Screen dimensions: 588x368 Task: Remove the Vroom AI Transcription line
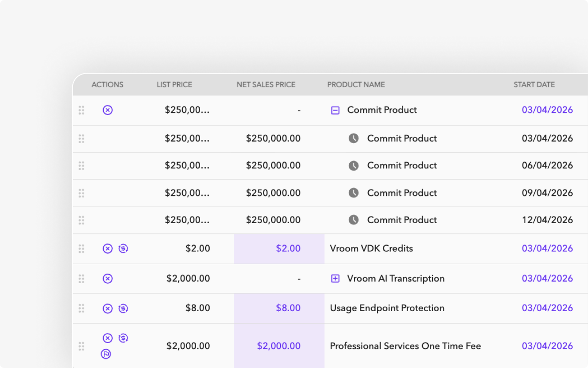click(x=107, y=279)
